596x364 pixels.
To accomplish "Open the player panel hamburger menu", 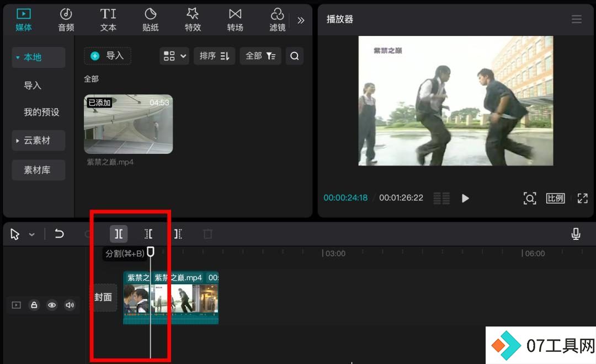I will click(x=577, y=19).
